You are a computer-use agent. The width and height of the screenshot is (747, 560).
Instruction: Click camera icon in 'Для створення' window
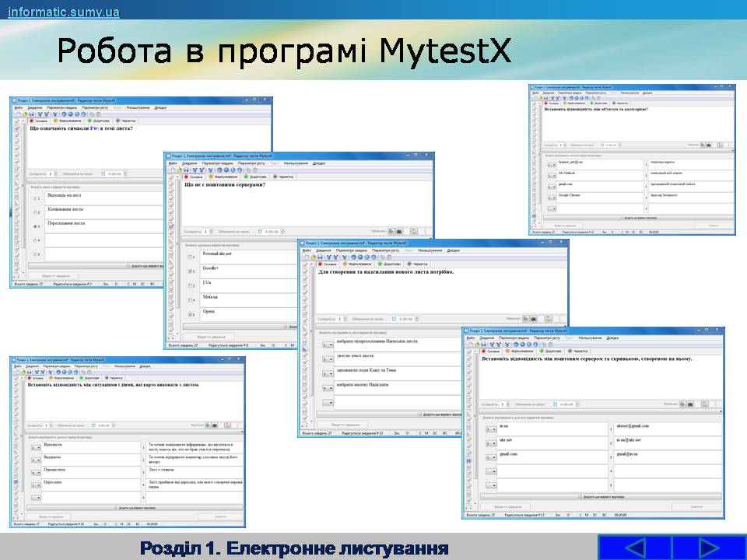click(x=535, y=318)
